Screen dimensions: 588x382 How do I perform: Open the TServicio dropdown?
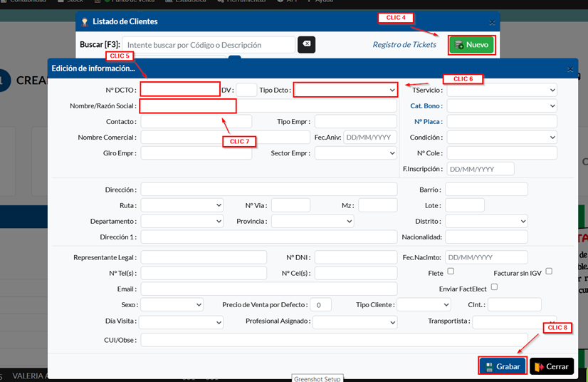coord(501,90)
